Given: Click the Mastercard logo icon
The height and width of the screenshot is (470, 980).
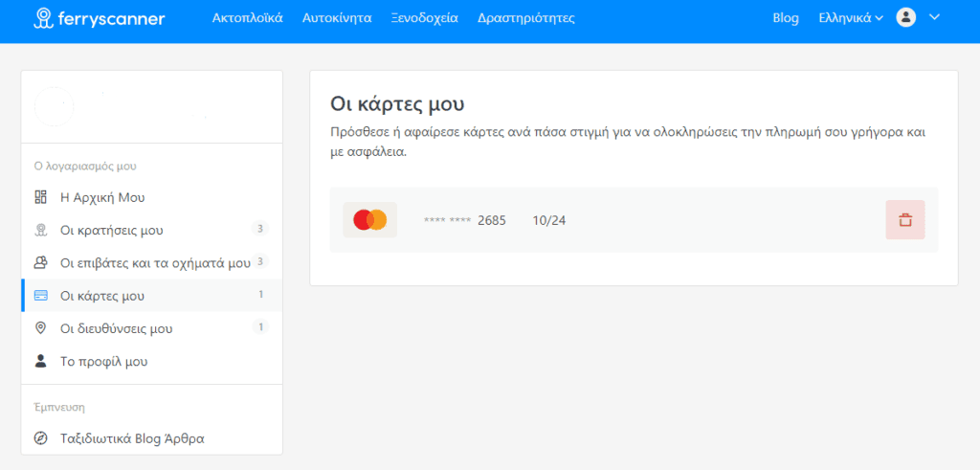Looking at the screenshot, I should click(x=369, y=220).
